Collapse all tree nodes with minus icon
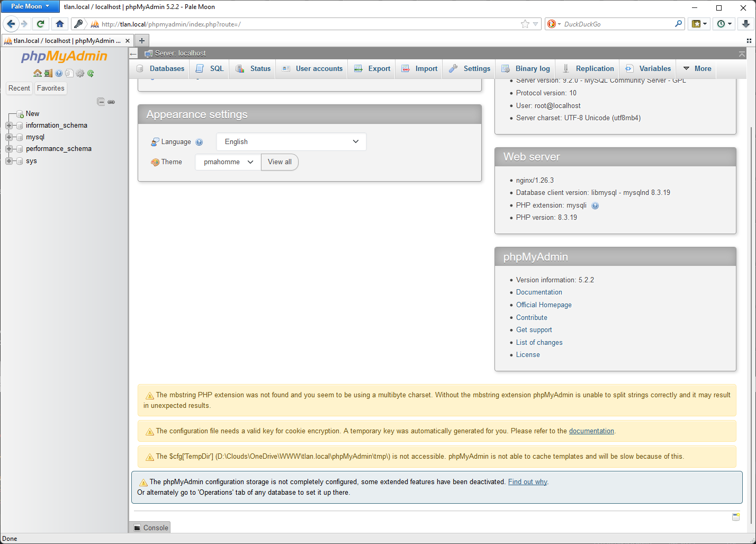 pyautogui.click(x=101, y=102)
